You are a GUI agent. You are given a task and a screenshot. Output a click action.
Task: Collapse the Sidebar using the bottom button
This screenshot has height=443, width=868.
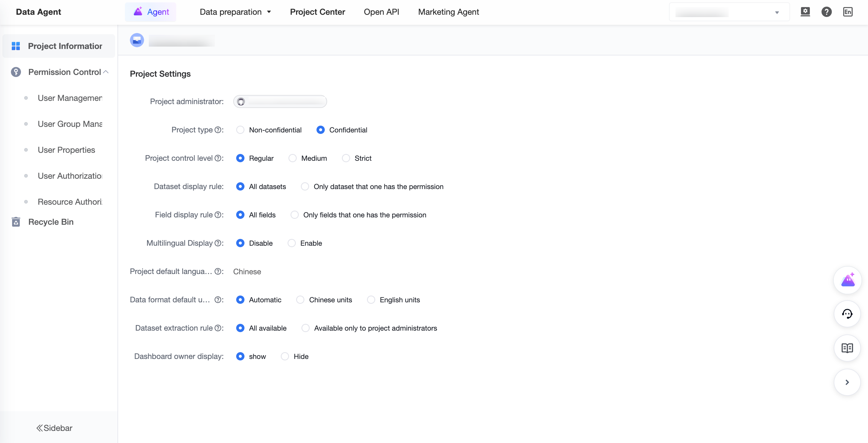(x=54, y=428)
